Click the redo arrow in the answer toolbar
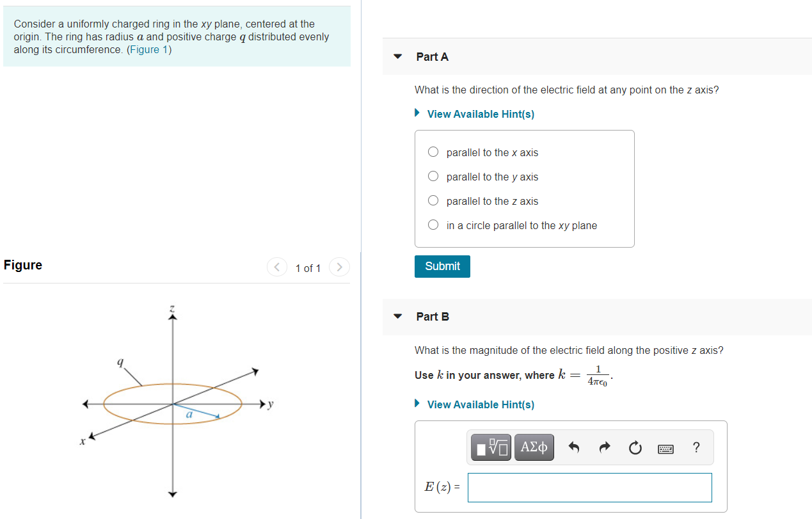Image resolution: width=812 pixels, height=519 pixels. [x=604, y=447]
